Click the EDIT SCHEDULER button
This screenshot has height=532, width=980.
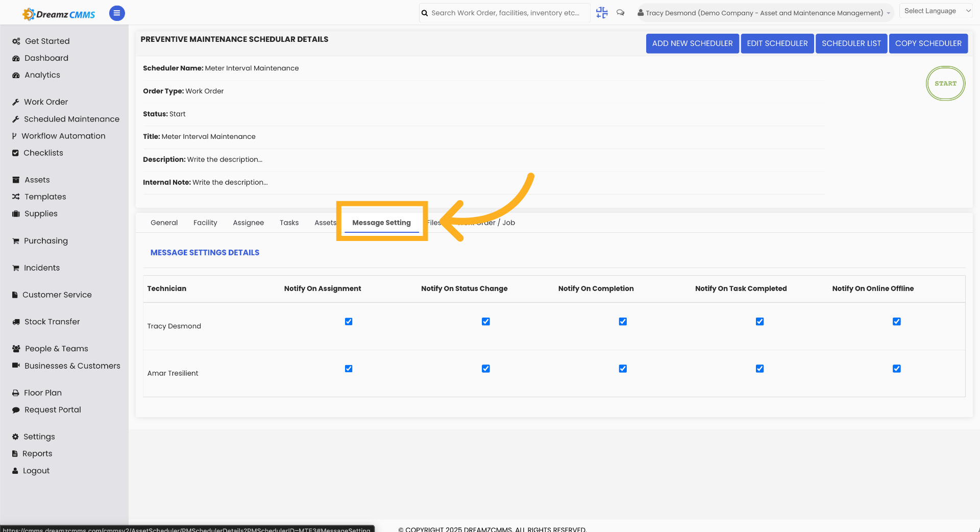click(x=777, y=43)
